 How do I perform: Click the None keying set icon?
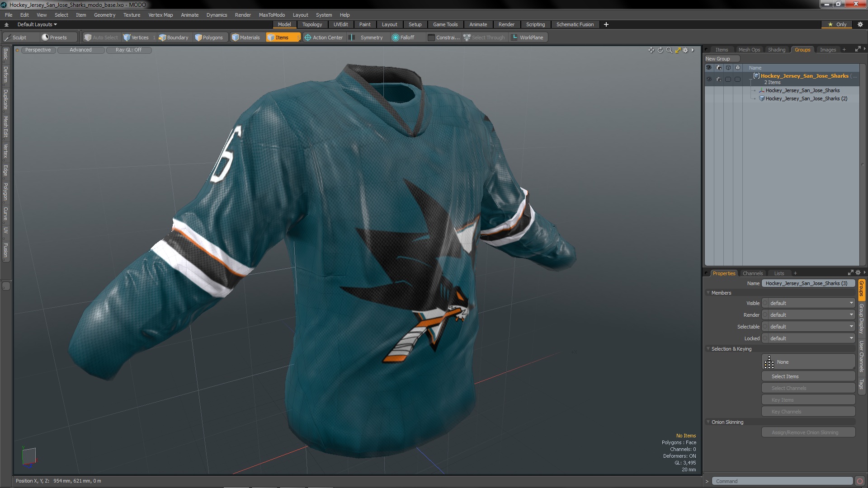769,362
